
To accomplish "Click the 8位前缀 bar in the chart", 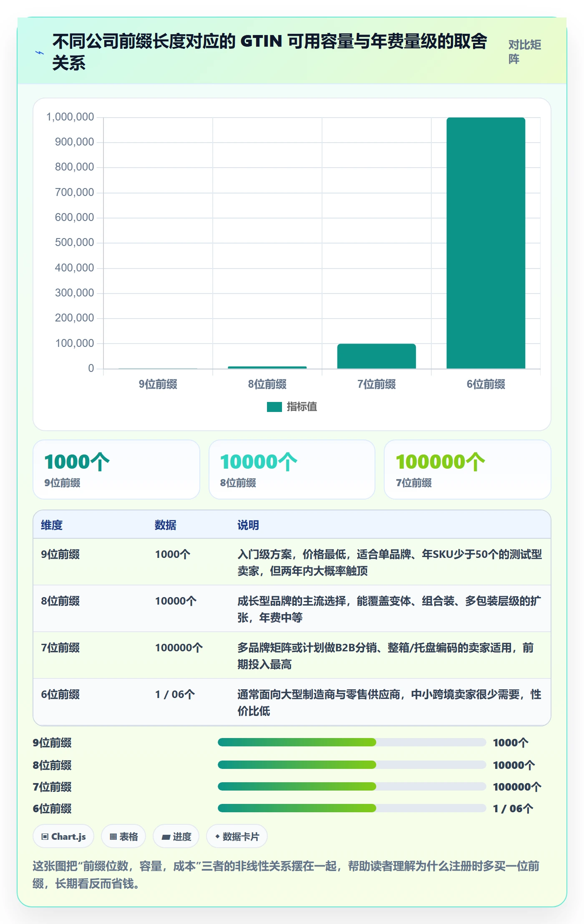I will 267,367.
